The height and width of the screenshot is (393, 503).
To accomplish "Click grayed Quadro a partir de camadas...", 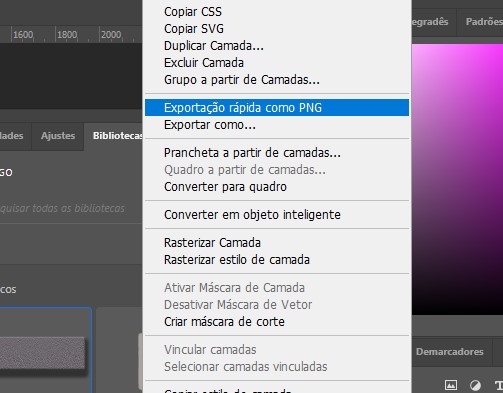I will tap(277, 170).
